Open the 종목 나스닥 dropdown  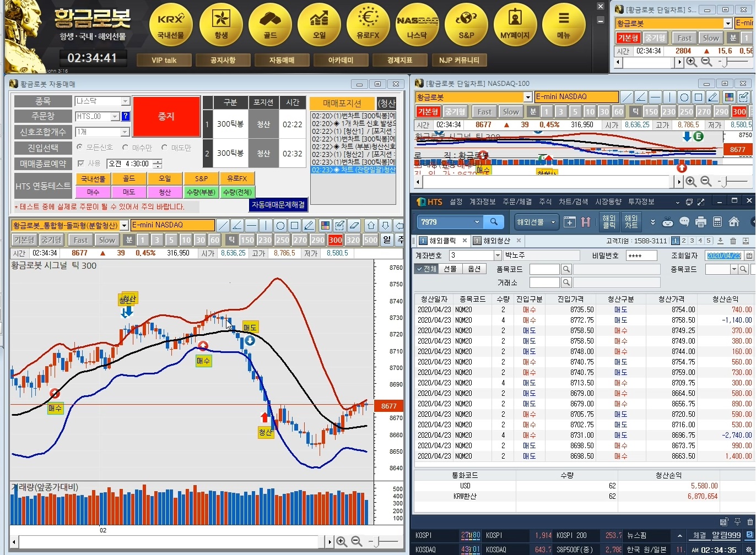[125, 101]
